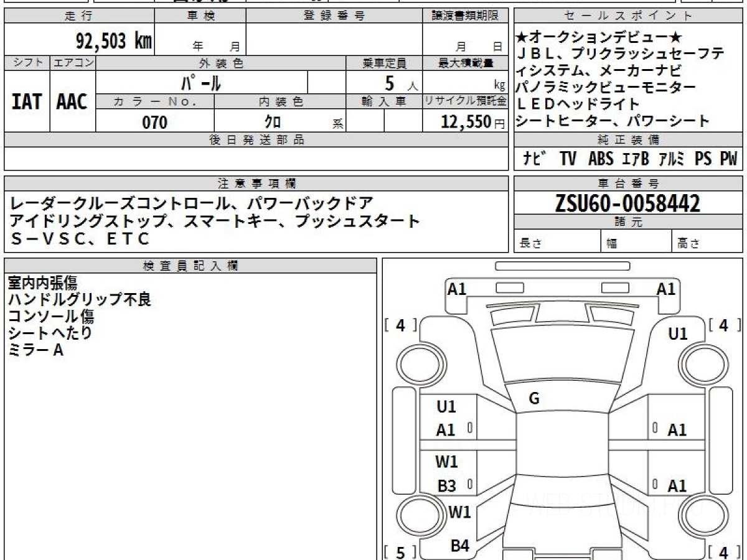Image resolution: width=747 pixels, height=560 pixels.
Task: Select the ミラーA inspector note
Action: tap(35, 350)
